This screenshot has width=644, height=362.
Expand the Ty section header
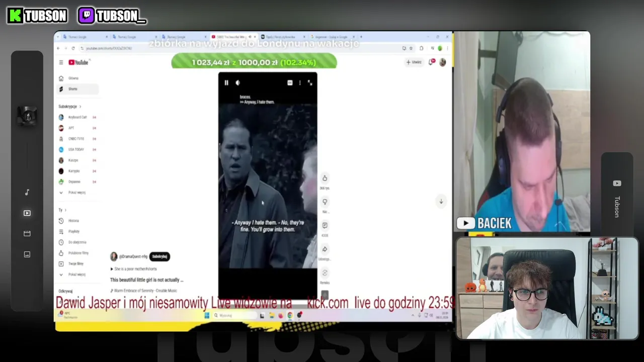tap(62, 210)
